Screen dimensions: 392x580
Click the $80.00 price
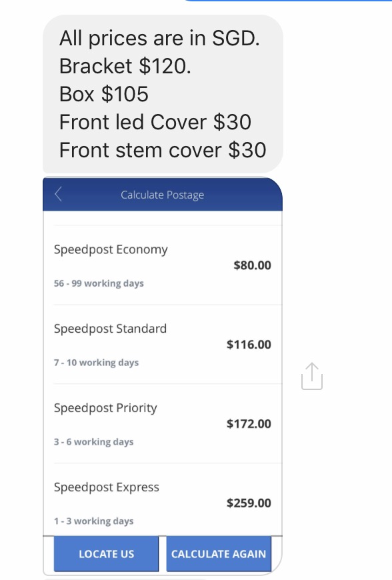[x=252, y=265]
